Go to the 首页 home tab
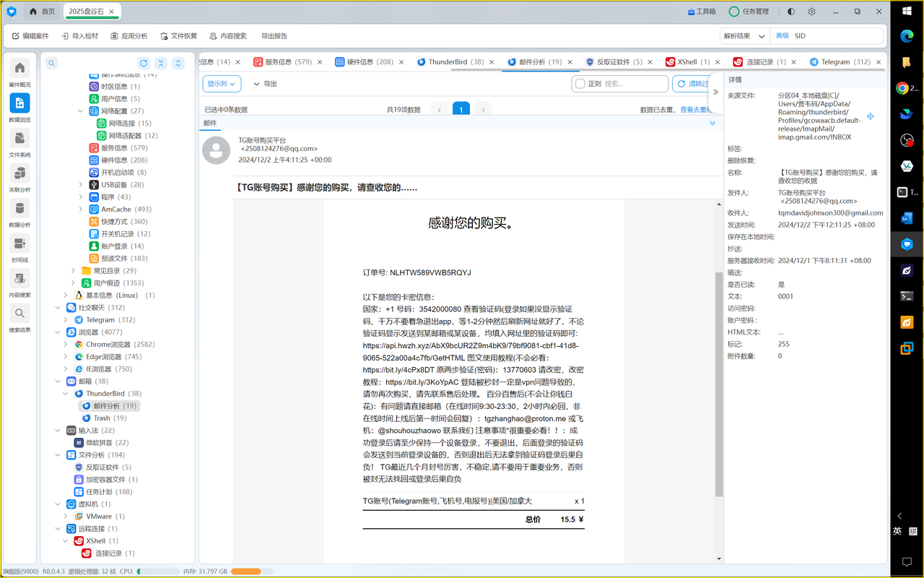The height and width of the screenshot is (578, 924). pyautogui.click(x=42, y=12)
